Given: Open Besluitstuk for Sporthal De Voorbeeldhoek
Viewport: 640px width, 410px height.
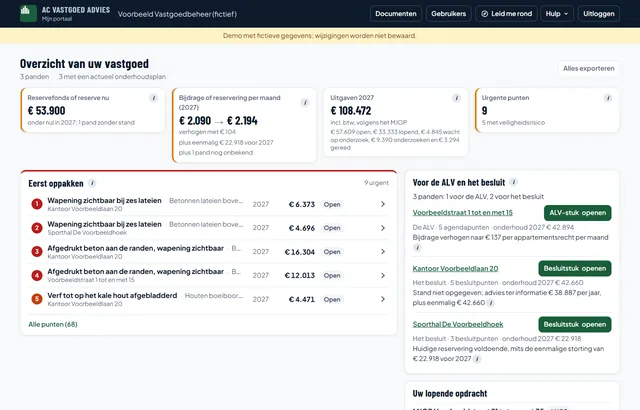Looking at the screenshot, I should click(575, 324).
